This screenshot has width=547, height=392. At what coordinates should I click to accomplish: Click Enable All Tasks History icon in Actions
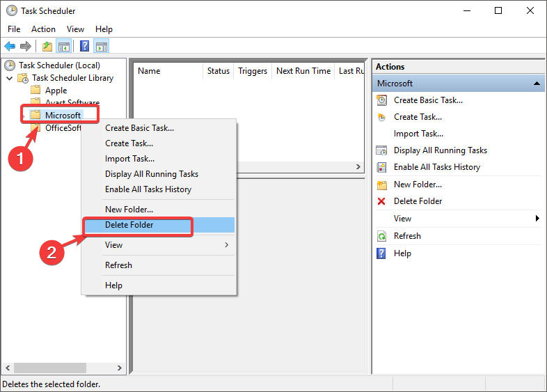(x=381, y=167)
